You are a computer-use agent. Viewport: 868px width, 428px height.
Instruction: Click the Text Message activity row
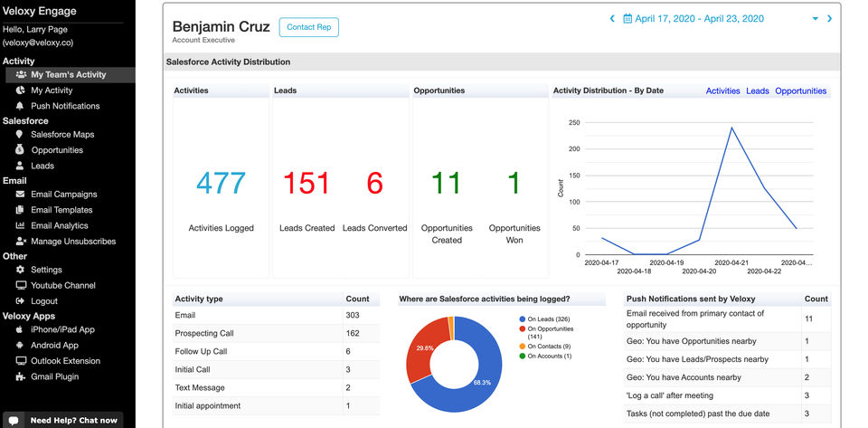[277, 387]
